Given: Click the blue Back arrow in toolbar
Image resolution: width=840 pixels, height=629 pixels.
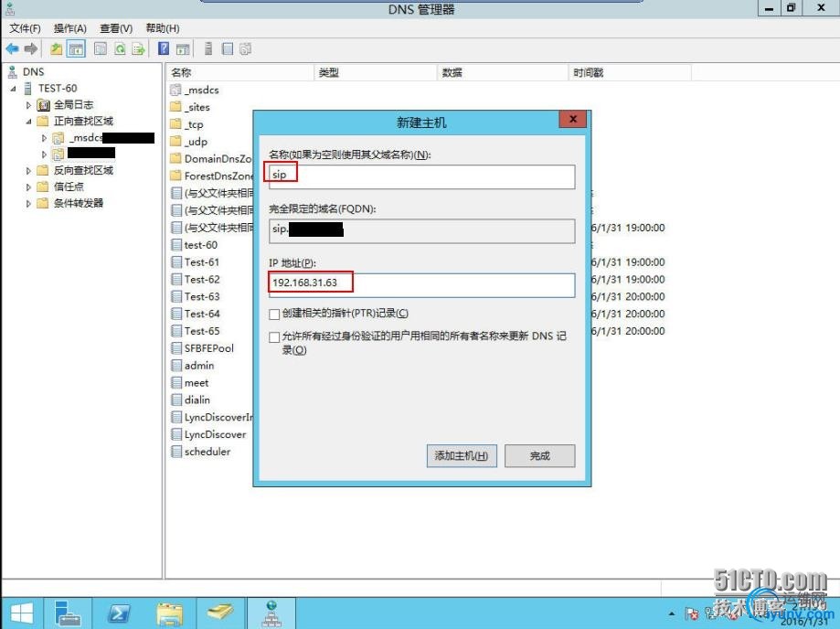Looking at the screenshot, I should [x=12, y=49].
